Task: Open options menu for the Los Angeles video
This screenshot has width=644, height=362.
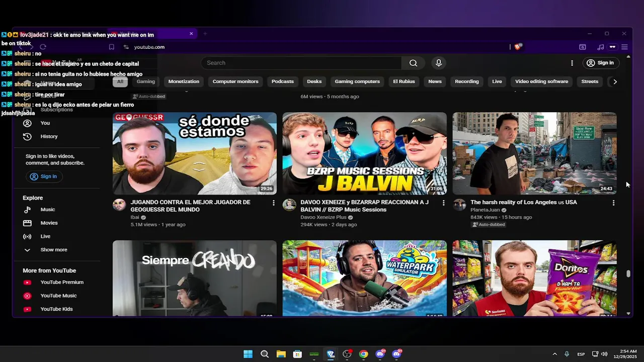Action: 613,203
